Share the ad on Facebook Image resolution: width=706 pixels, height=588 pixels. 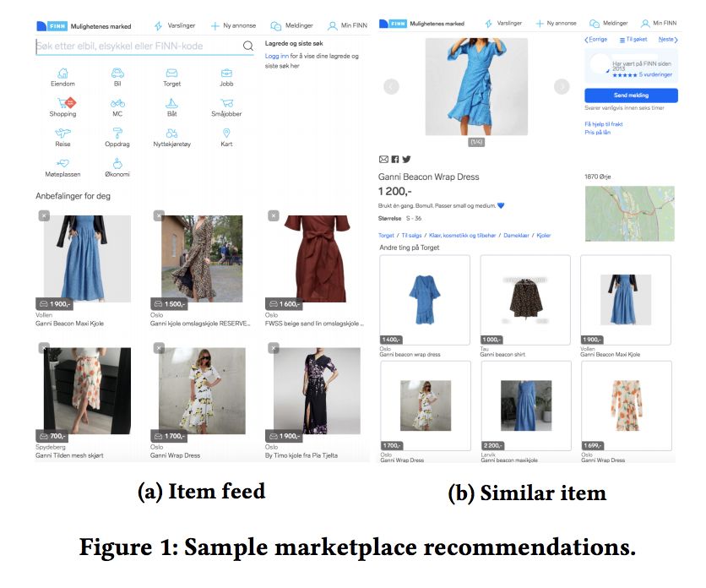pos(395,159)
